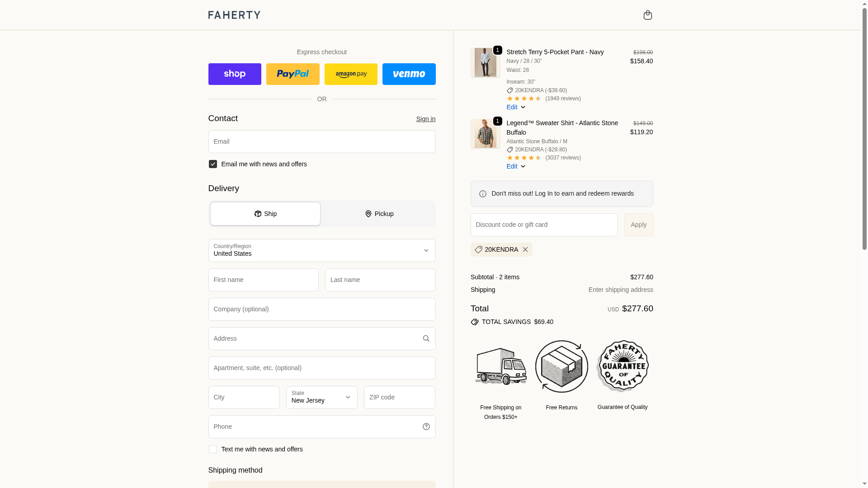Expand Edit for Stretch Terry Pant

coord(516,107)
